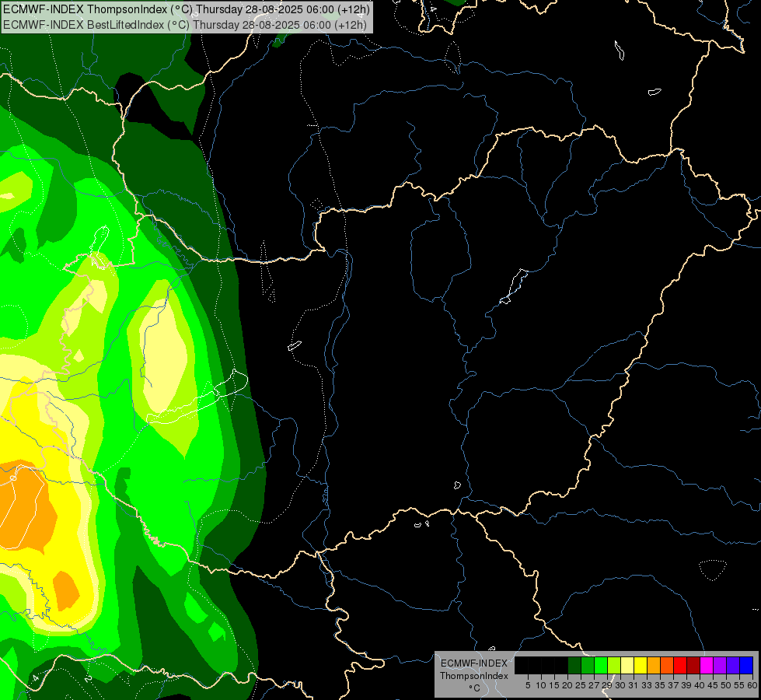Select the bright red 37–39 legend swatch

click(680, 665)
